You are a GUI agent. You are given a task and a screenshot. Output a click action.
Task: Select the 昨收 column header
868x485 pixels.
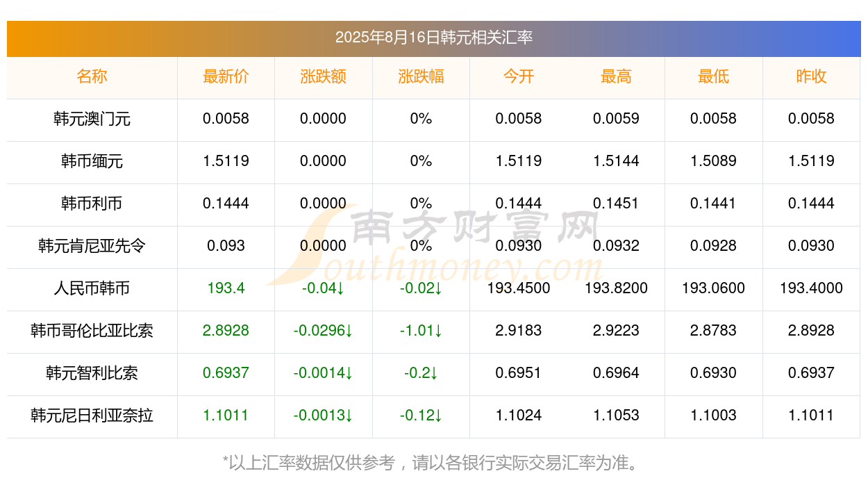tap(811, 76)
